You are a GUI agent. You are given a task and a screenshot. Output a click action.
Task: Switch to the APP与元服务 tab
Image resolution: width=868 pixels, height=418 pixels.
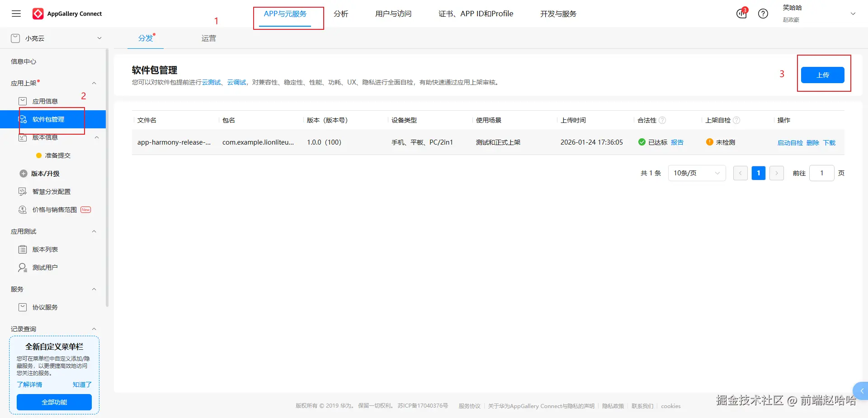tap(285, 14)
